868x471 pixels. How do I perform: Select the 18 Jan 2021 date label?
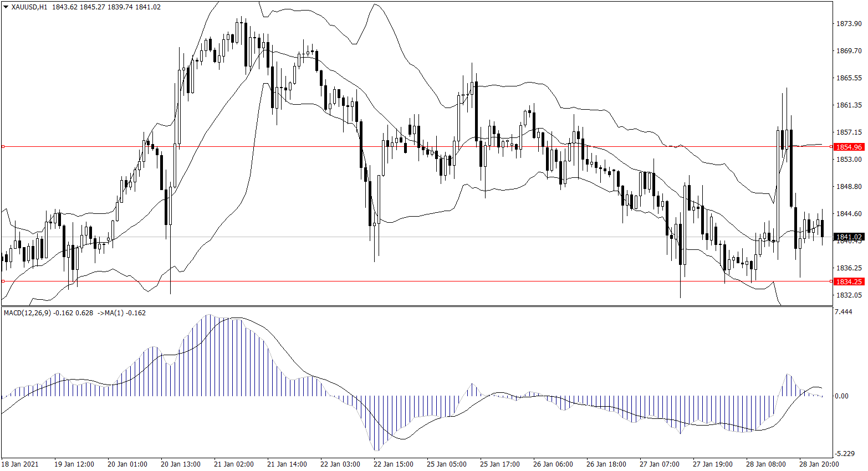[21, 464]
